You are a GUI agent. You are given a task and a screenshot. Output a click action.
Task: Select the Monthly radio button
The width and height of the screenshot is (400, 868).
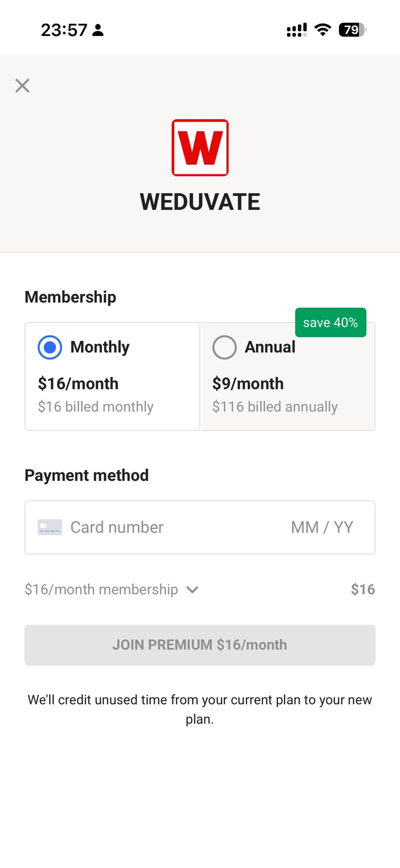[50, 347]
